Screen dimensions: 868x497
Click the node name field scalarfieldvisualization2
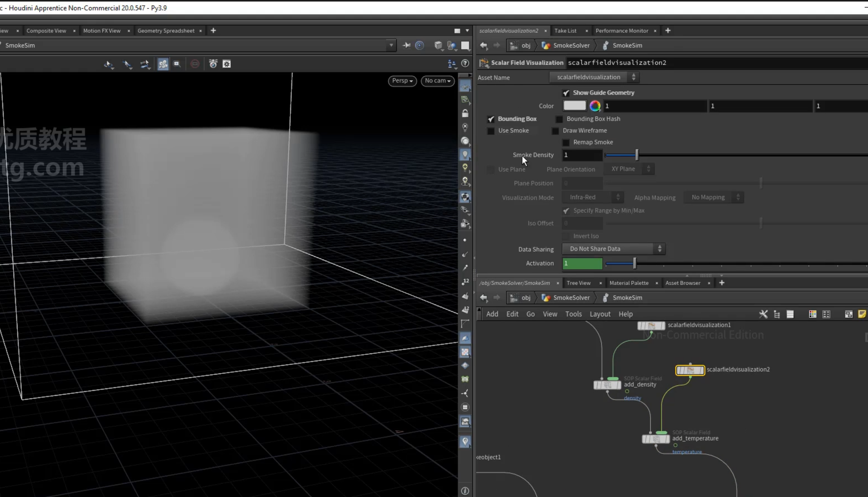coord(717,63)
